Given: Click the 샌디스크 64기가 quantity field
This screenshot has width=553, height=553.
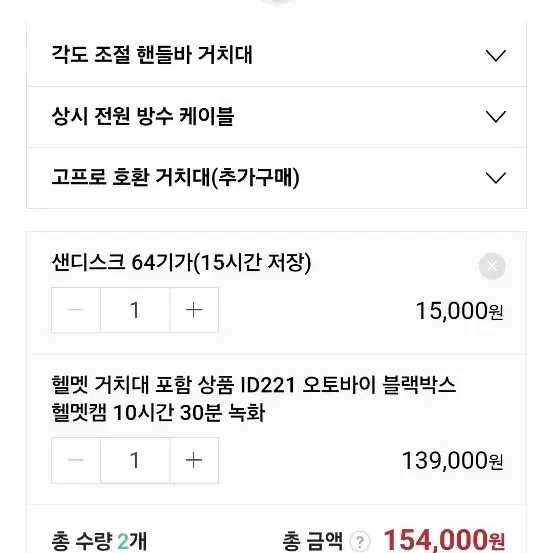Looking at the screenshot, I should [x=135, y=310].
